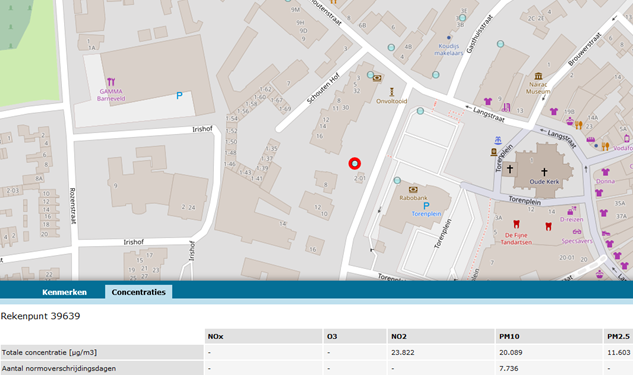
Task: Click the Specsavers glasses icon
Action: click(x=577, y=232)
